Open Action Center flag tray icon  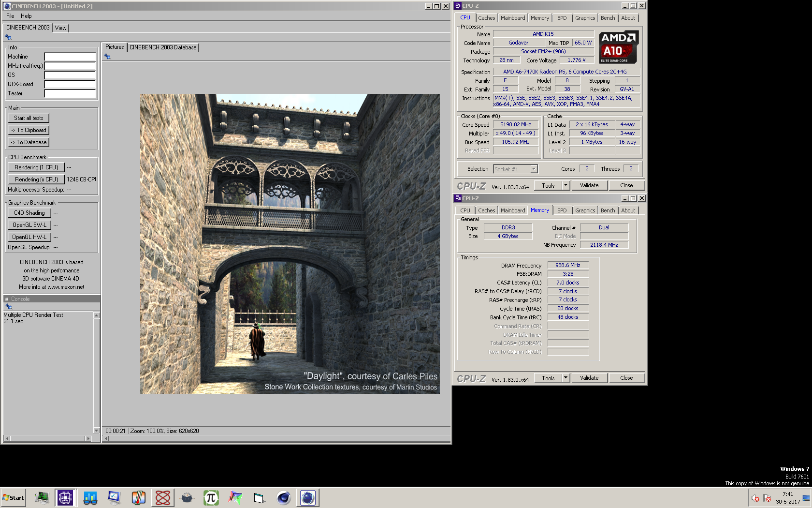pos(767,498)
